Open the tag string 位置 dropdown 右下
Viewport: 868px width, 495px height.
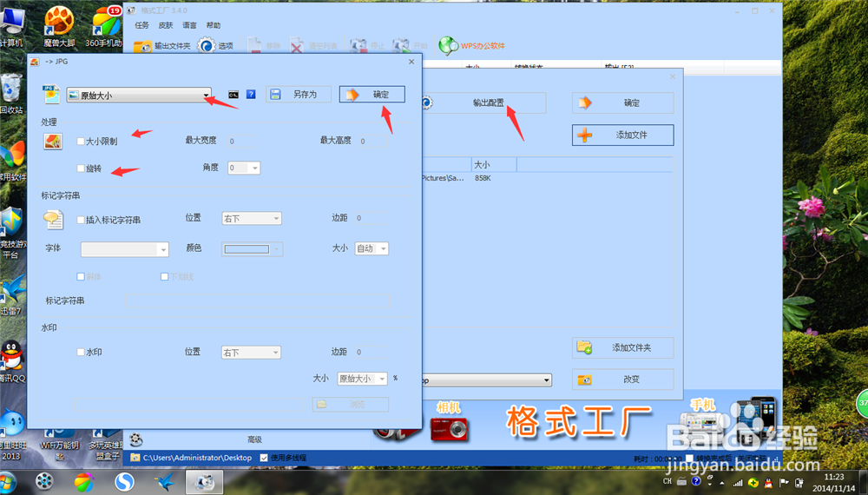252,218
